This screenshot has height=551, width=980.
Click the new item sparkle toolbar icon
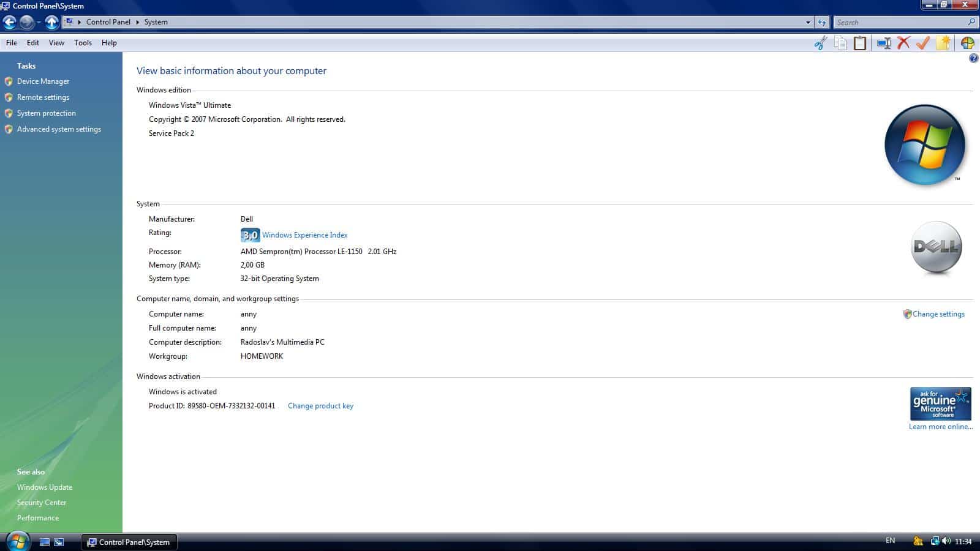click(944, 43)
